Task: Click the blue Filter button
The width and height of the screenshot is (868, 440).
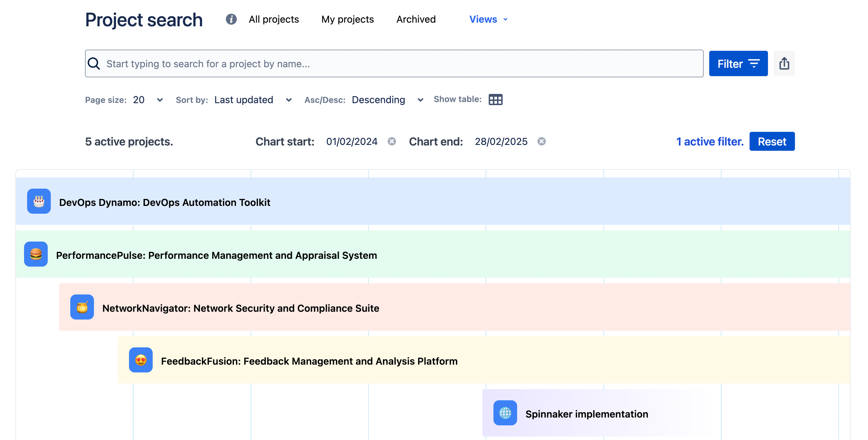Action: [738, 63]
